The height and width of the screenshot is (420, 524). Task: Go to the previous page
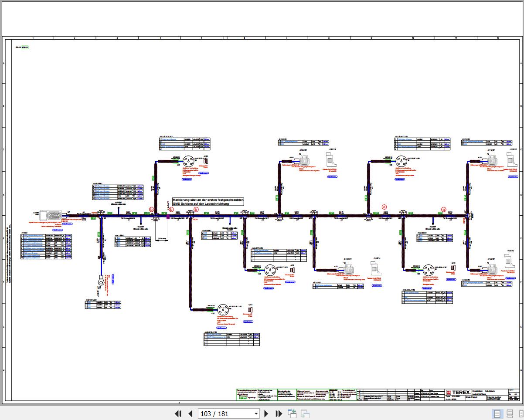pos(191,413)
